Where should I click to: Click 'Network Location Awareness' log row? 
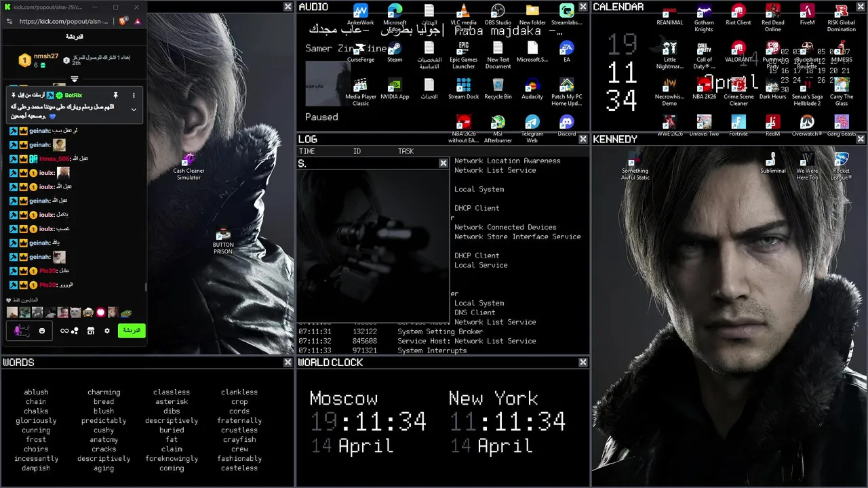coord(507,161)
